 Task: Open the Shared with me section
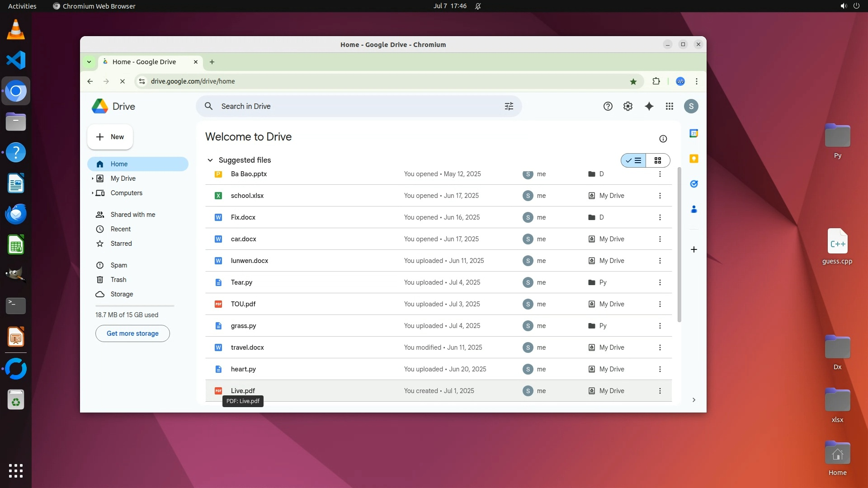click(132, 215)
